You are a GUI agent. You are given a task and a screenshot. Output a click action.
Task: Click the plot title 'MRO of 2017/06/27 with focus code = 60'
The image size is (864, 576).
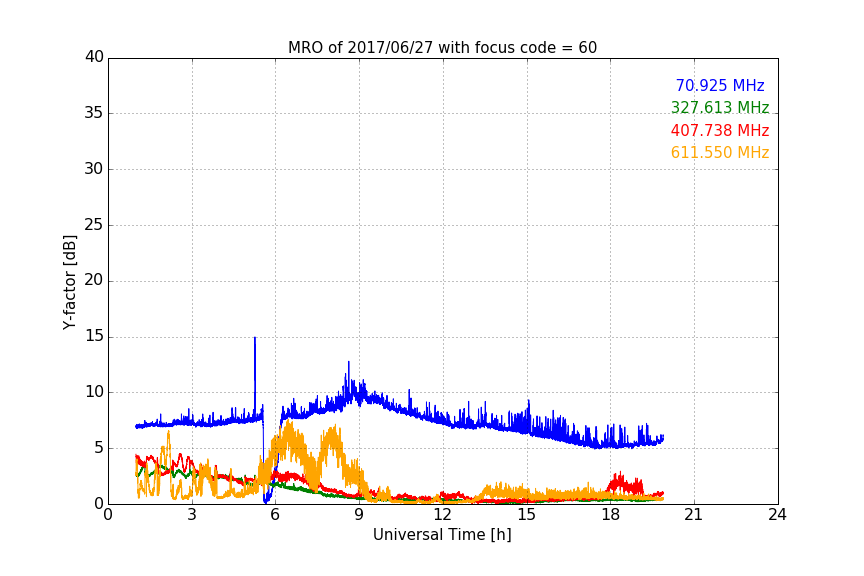click(442, 48)
